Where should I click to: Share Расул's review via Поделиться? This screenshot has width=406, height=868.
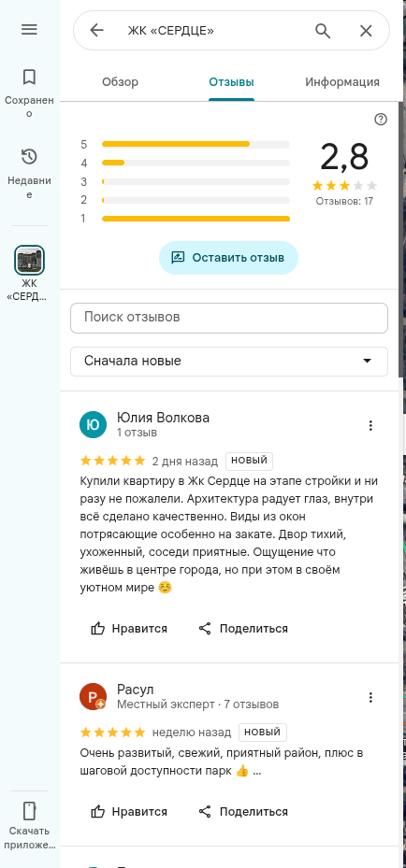click(x=243, y=812)
